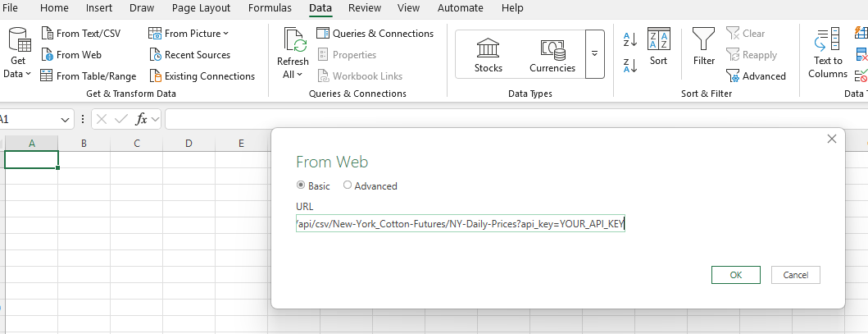868x334 pixels.
Task: Switch to the Home tab
Action: pyautogui.click(x=54, y=7)
